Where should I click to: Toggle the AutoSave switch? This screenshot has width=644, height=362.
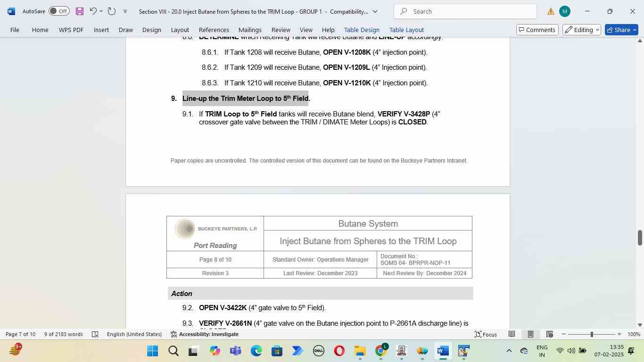click(x=59, y=11)
